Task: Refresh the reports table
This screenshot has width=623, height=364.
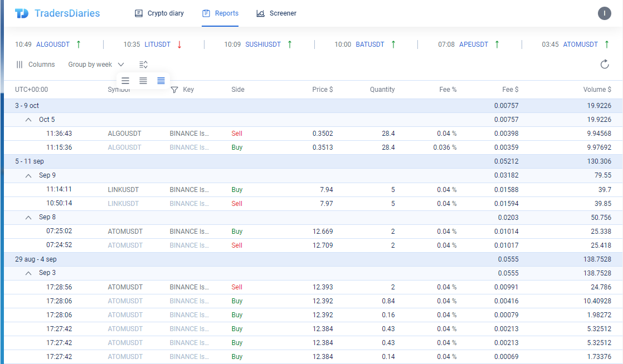Action: point(605,64)
